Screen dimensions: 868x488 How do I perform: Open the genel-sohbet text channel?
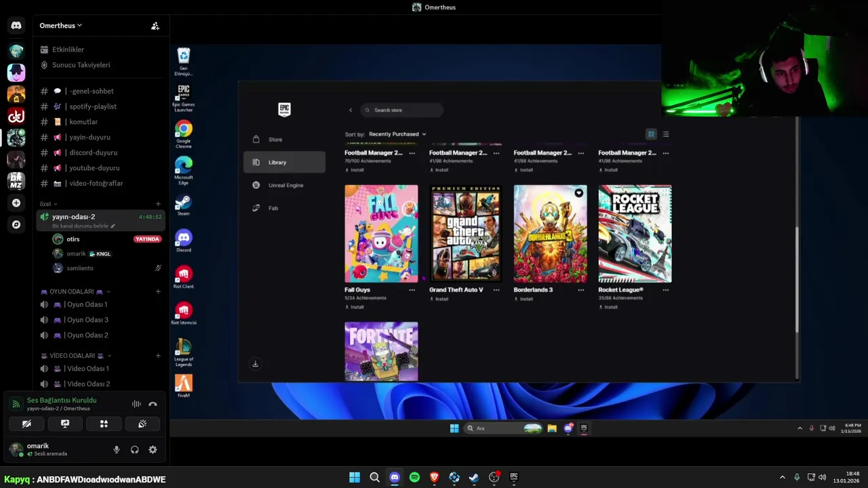click(100, 91)
